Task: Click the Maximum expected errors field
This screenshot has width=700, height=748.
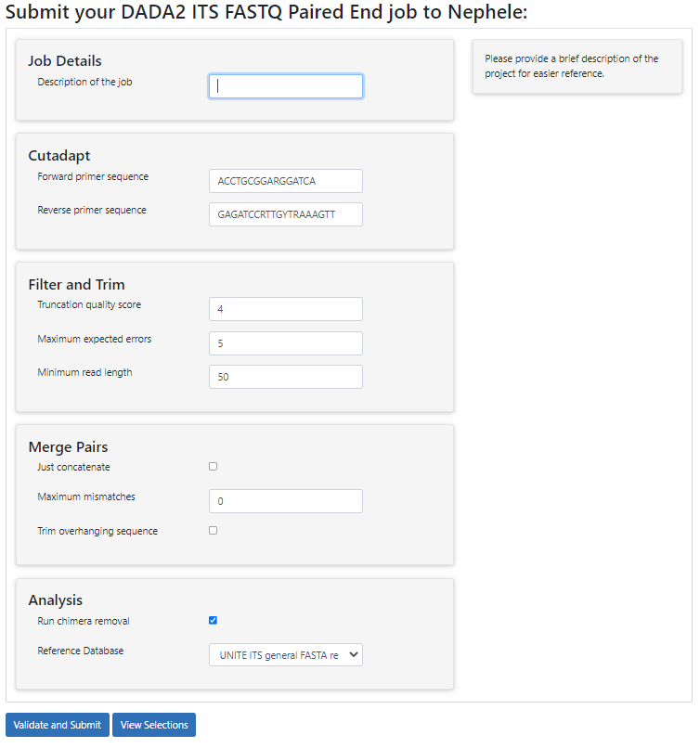Action: click(286, 343)
